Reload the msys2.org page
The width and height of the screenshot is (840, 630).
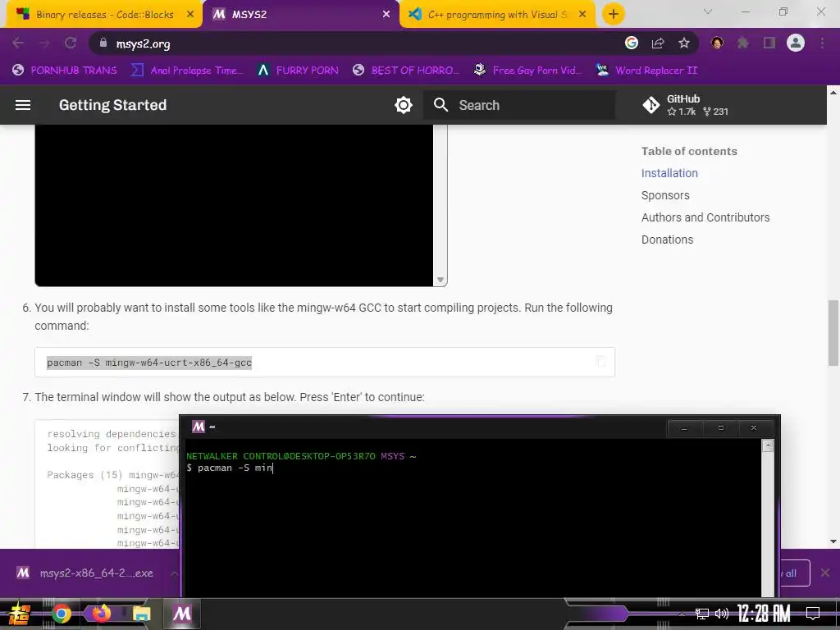pos(71,43)
